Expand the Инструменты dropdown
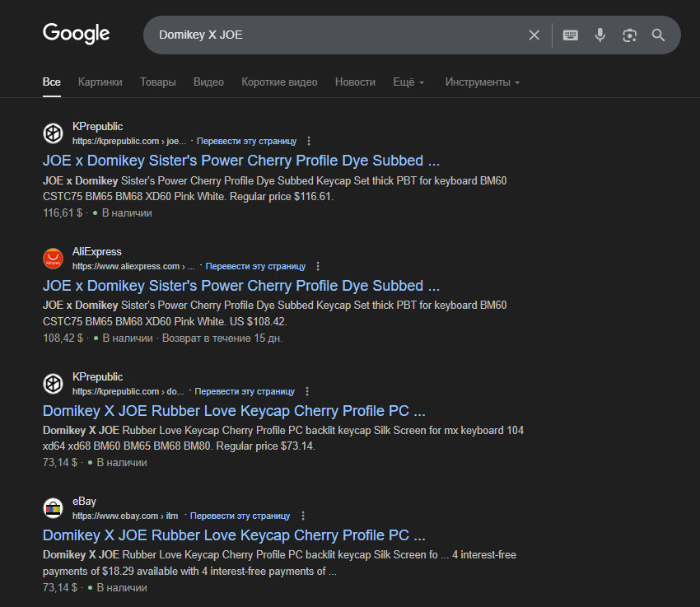 point(483,82)
